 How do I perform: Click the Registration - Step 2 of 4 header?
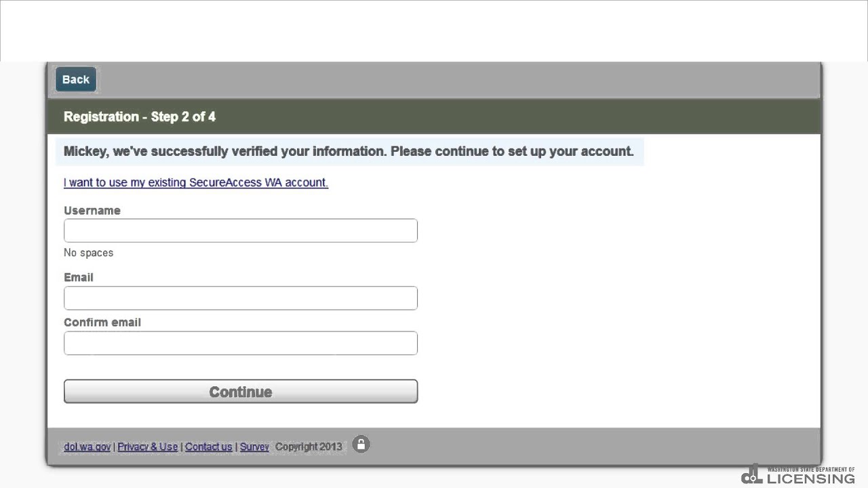click(x=140, y=117)
